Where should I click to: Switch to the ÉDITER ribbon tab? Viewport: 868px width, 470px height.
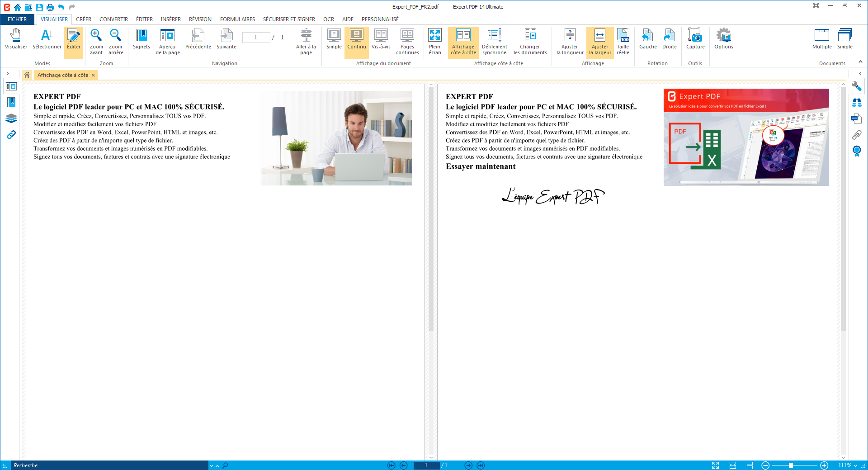point(144,19)
